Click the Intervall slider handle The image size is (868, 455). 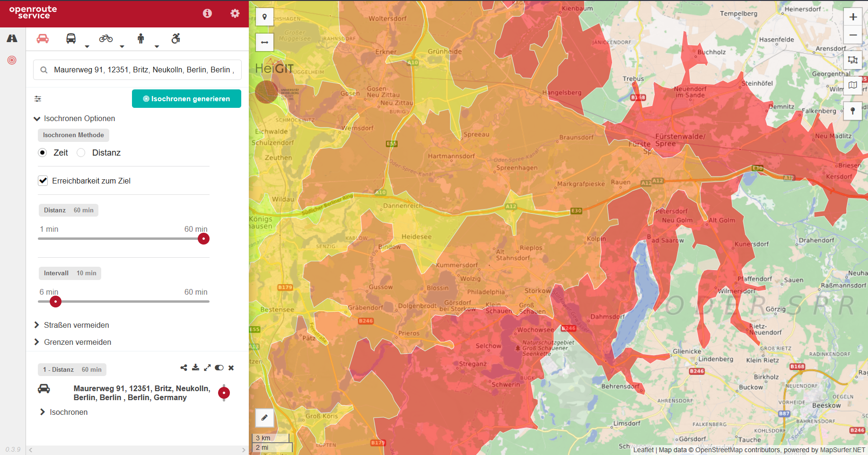point(55,301)
